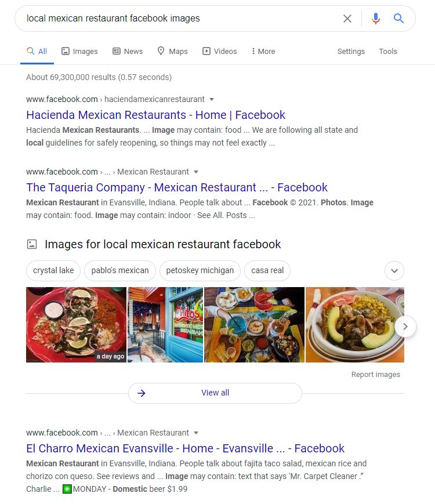Open search Tools option
This screenshot has width=435, height=504.
[x=388, y=52]
